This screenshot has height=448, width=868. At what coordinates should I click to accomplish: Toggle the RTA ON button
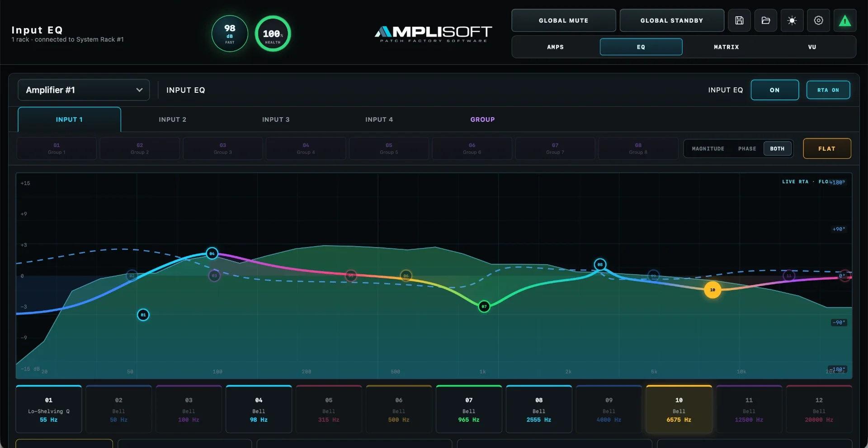point(828,90)
